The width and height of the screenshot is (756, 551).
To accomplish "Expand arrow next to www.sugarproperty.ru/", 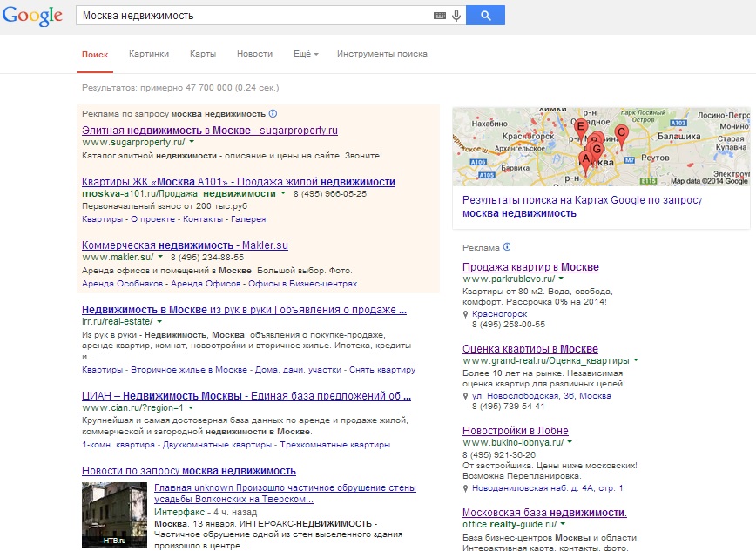I will [192, 142].
